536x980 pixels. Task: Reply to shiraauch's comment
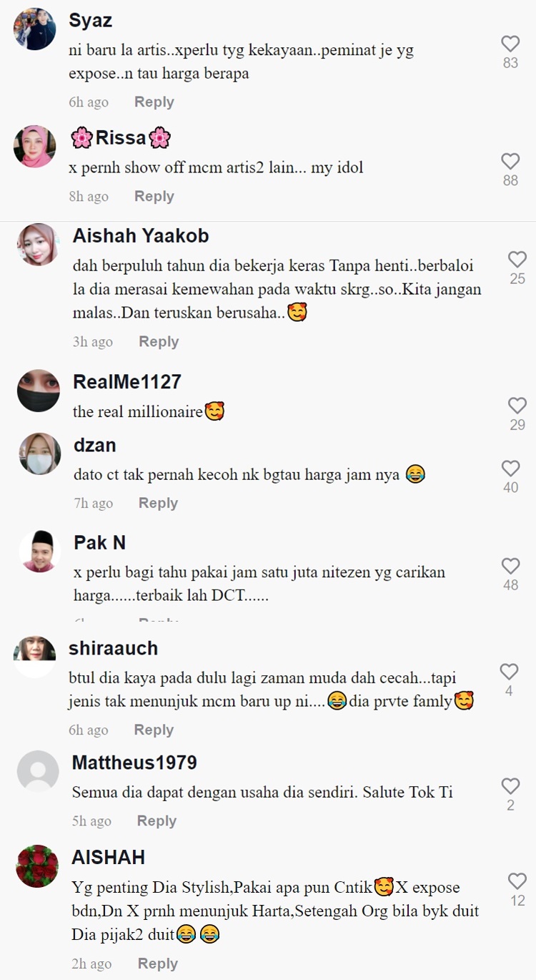click(x=154, y=730)
